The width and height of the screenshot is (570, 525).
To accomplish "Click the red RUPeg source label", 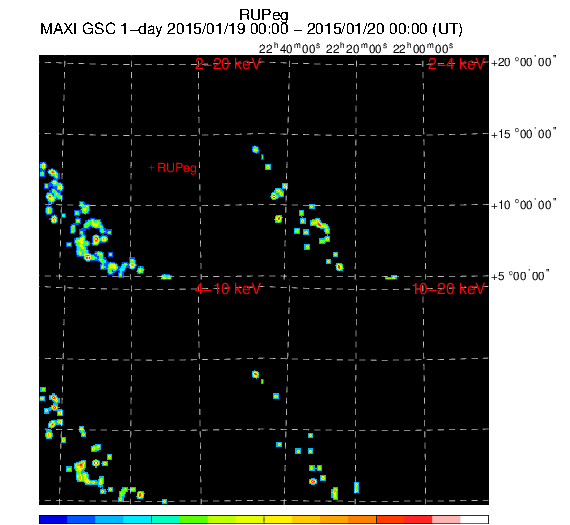I will coord(177,168).
